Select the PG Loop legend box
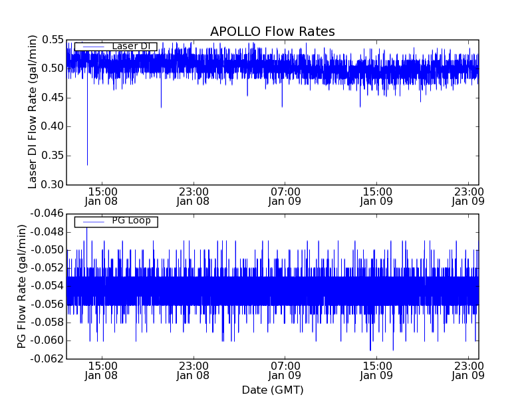Screen dimensions: 532x399 (116, 221)
